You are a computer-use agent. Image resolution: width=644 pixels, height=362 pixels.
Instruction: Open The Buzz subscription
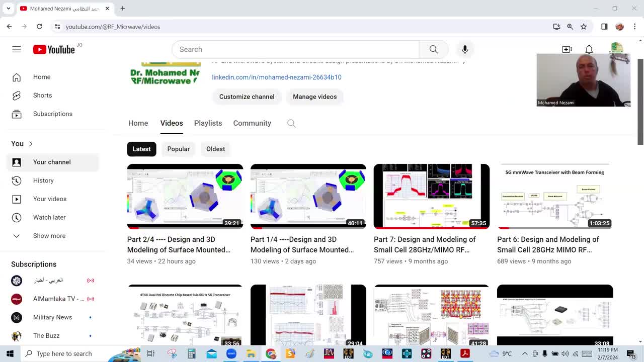53,336
